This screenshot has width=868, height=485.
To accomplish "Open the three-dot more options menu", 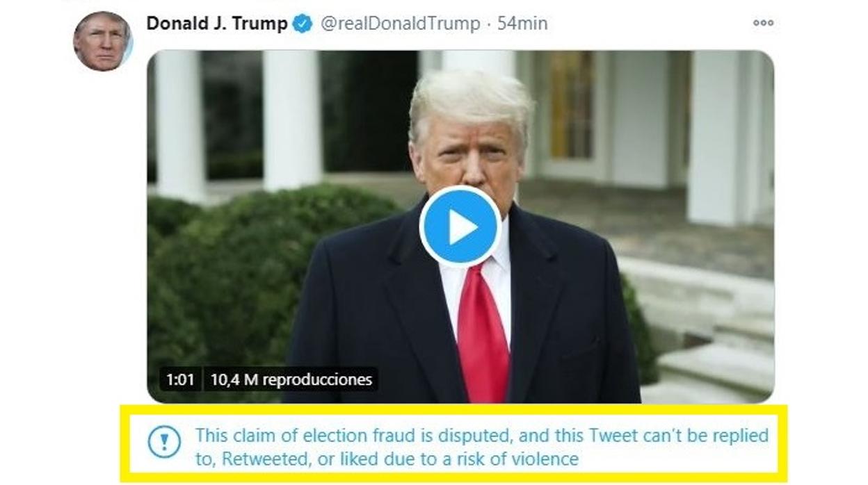I will tap(763, 23).
